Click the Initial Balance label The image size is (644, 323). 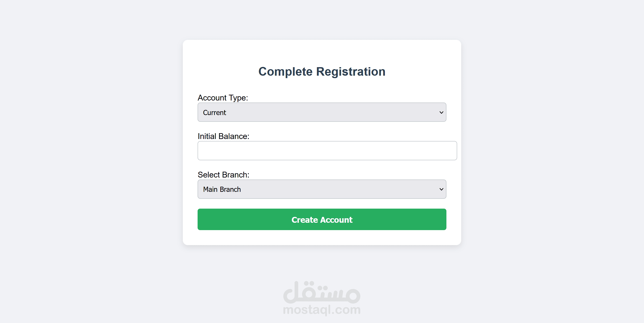point(223,136)
